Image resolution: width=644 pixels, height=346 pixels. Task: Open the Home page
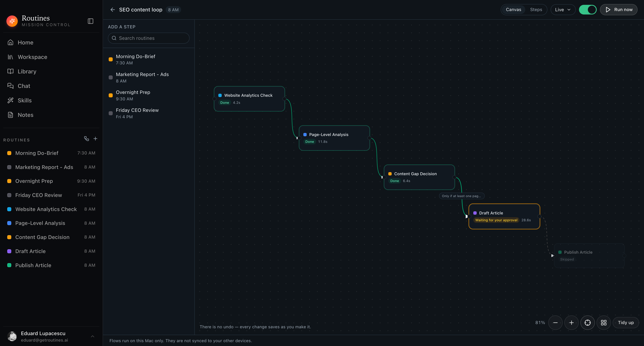pos(51,42)
